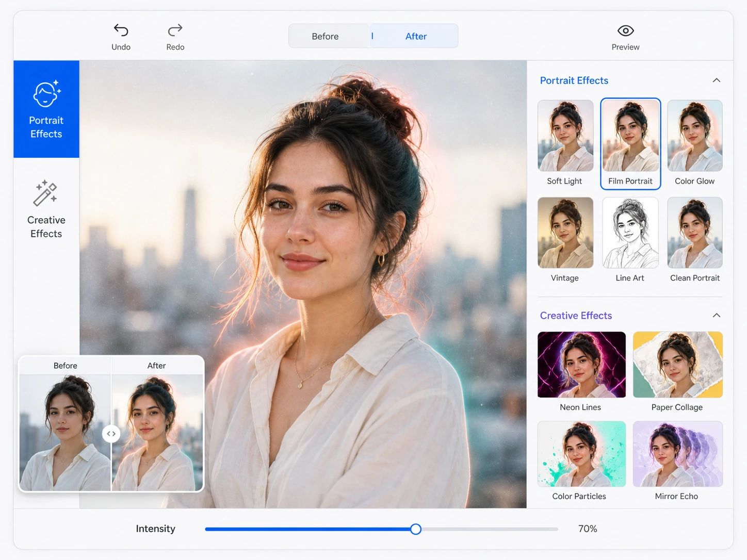Collapse the Creative Effects section chevron
The width and height of the screenshot is (747, 560).
point(716,316)
